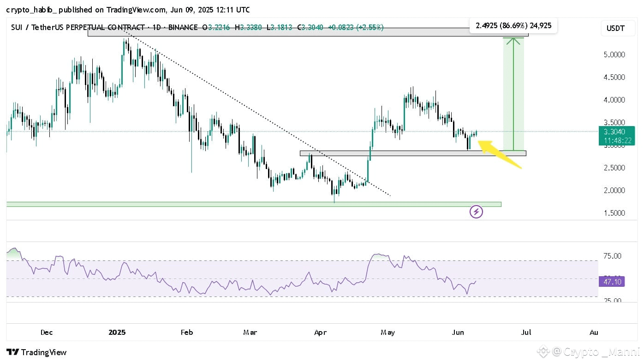Click the TradingView logo at the bottom
Image resolution: width=644 pixels, height=363 pixels.
pos(36,352)
